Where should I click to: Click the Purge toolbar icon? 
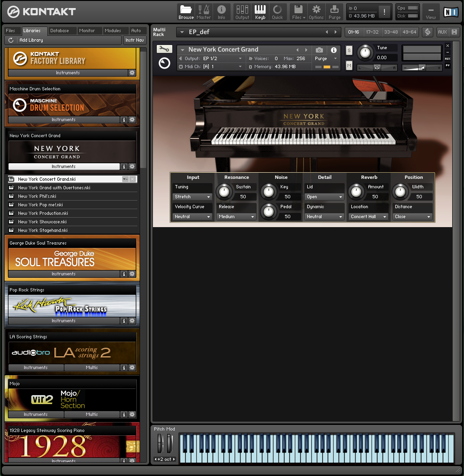pos(335,12)
